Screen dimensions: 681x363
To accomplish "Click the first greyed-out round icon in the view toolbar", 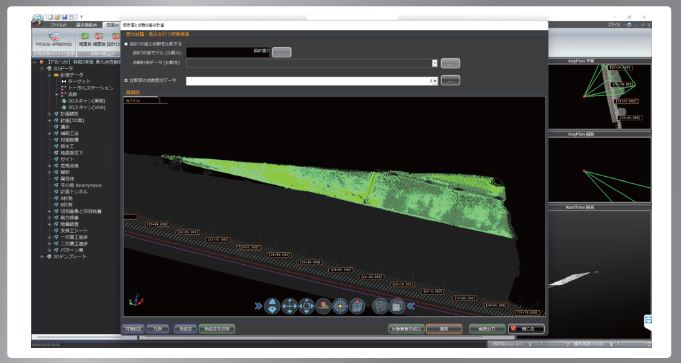I will click(x=380, y=306).
